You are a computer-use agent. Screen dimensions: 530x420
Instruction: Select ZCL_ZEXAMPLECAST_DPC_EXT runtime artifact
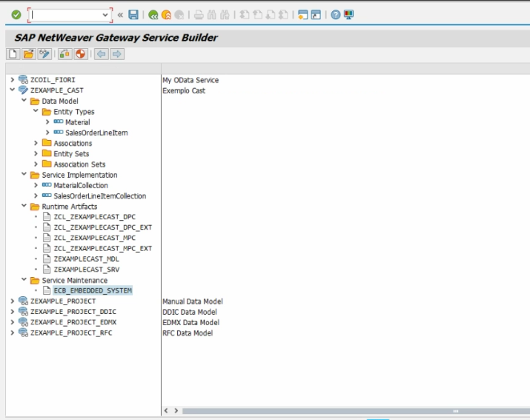[x=102, y=227]
